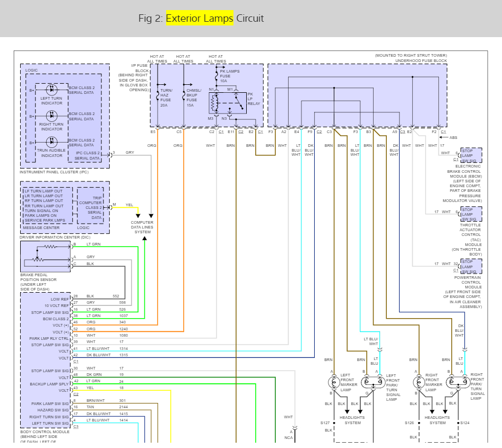Click 'BCM CLASS 2' pin label
502x448 pixels.
click(56, 319)
